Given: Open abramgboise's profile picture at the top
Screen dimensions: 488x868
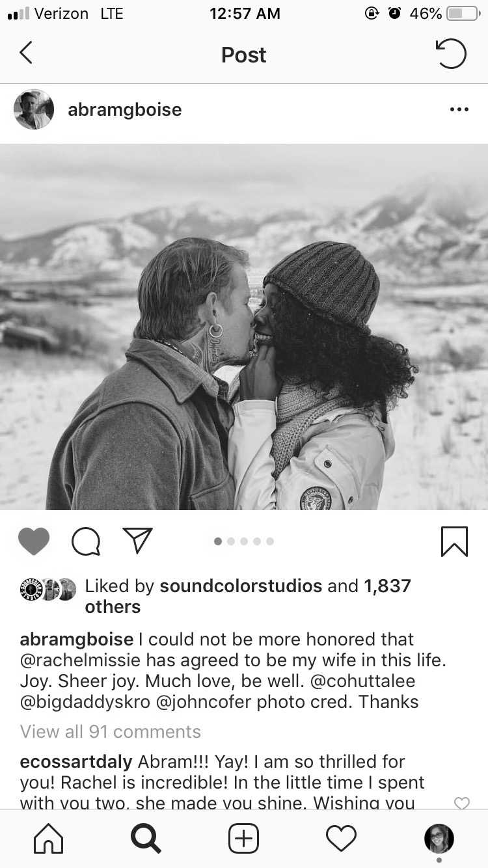Looking at the screenshot, I should pos(34,109).
